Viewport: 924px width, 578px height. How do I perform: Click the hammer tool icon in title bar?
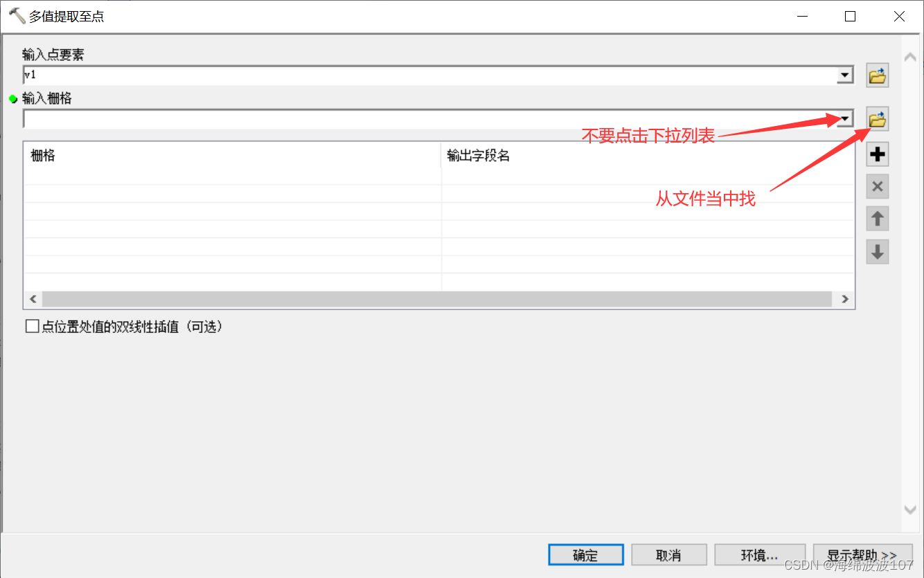(17, 15)
